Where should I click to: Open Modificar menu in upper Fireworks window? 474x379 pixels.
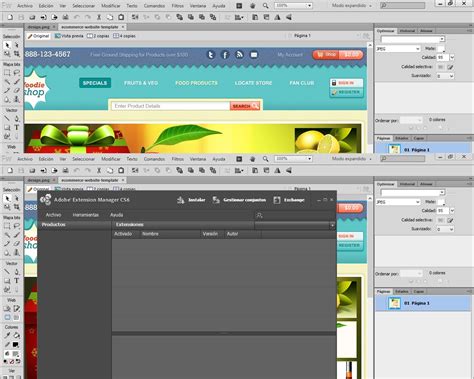[111, 6]
